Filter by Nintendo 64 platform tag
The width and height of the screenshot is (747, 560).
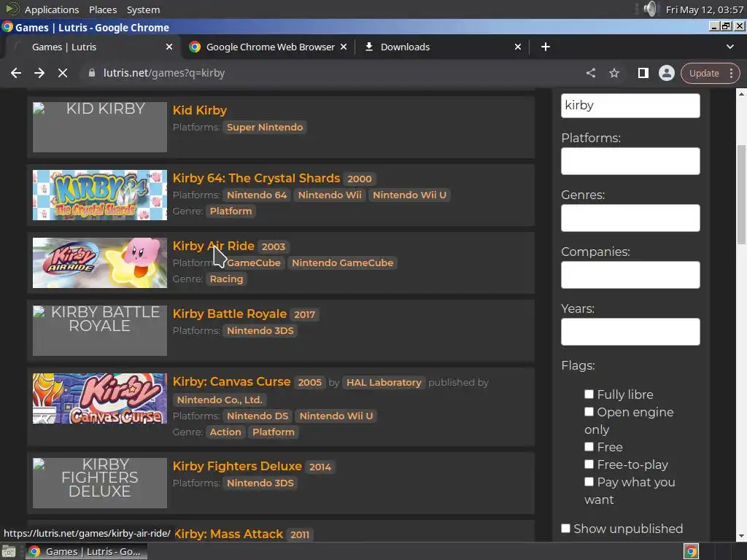point(257,195)
